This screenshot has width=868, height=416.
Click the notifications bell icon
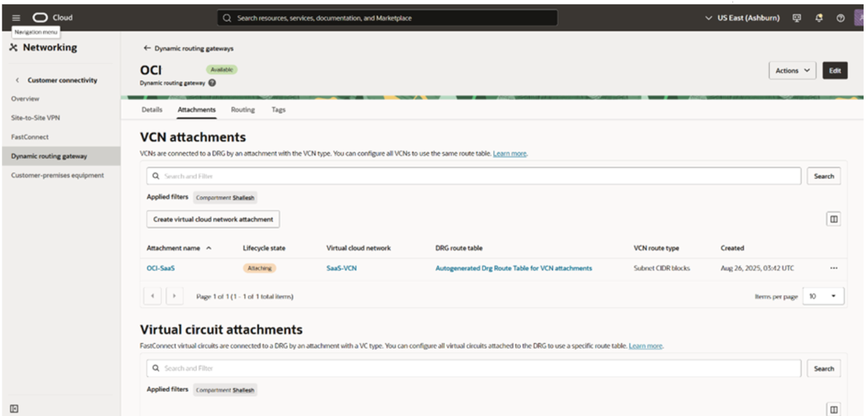819,18
